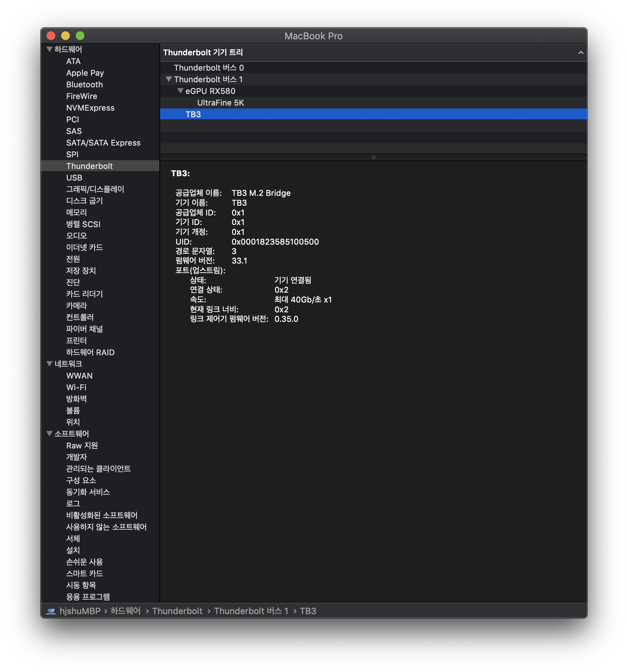Open 위치 in sidebar
The width and height of the screenshot is (628, 672).
tap(73, 422)
